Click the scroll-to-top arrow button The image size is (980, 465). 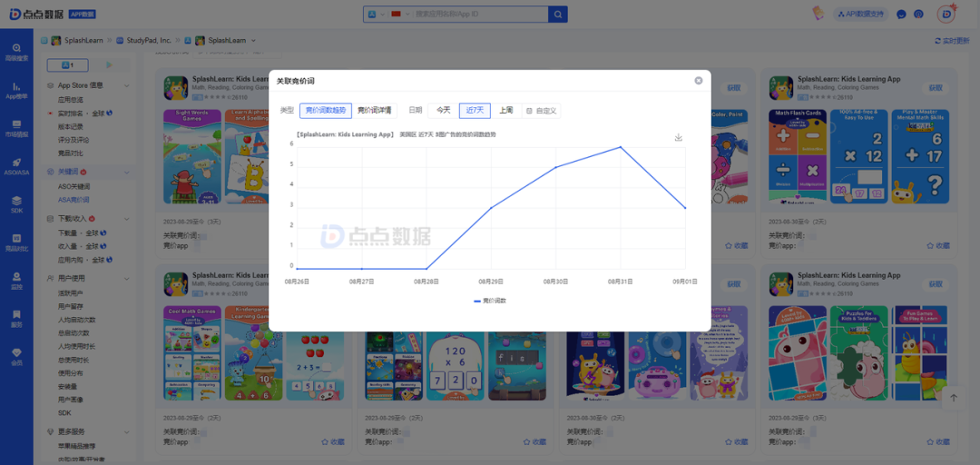(953, 399)
